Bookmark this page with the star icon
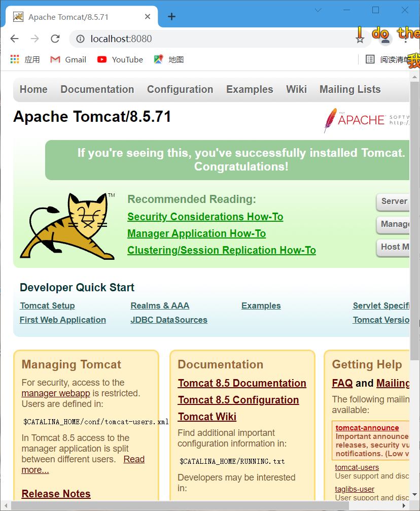This screenshot has height=511, width=420. click(x=360, y=39)
